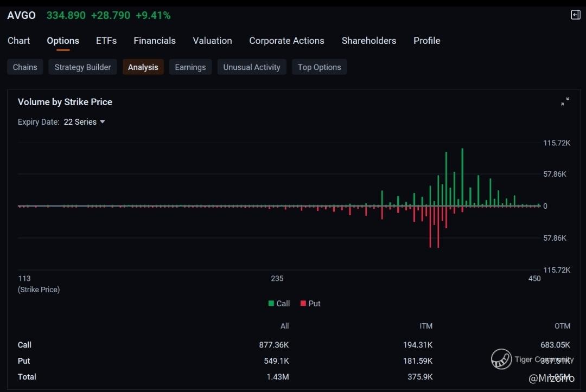Click the AVGO ticker symbol

21,15
